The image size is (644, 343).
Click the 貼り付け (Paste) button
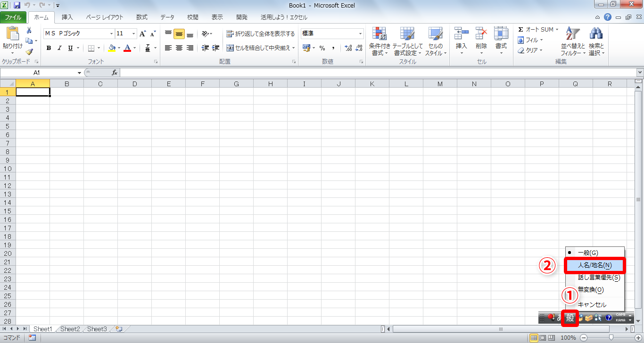(13, 41)
